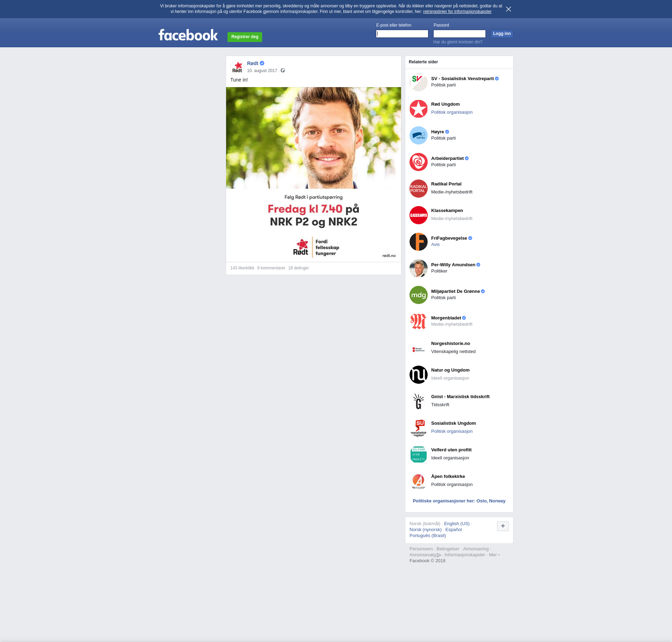This screenshot has height=642, width=672.
Task: Click the Annonsevalg ad choices icon
Action: [439, 555]
